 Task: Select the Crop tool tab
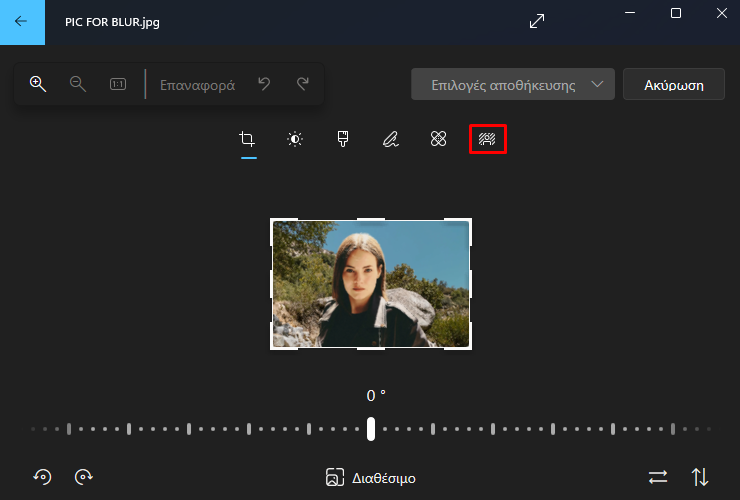247,139
